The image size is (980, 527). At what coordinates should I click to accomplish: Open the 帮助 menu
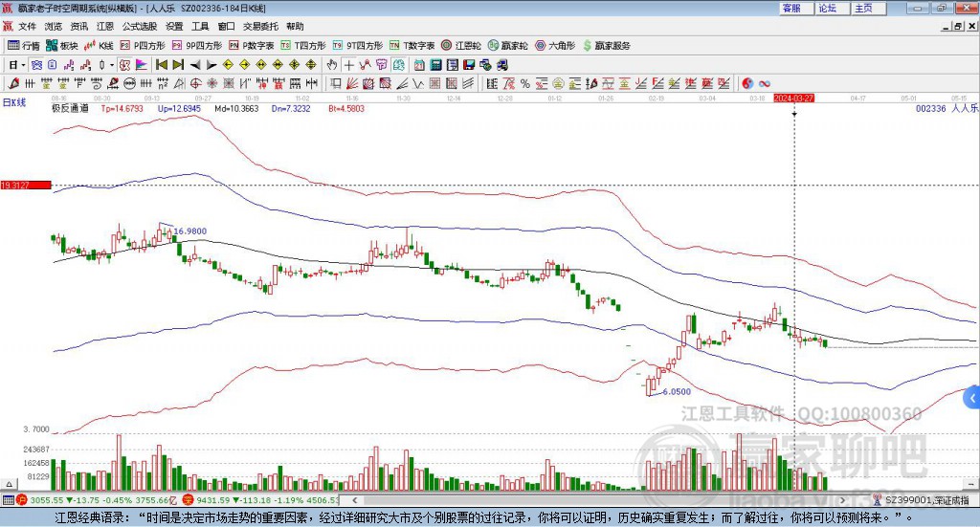(295, 26)
